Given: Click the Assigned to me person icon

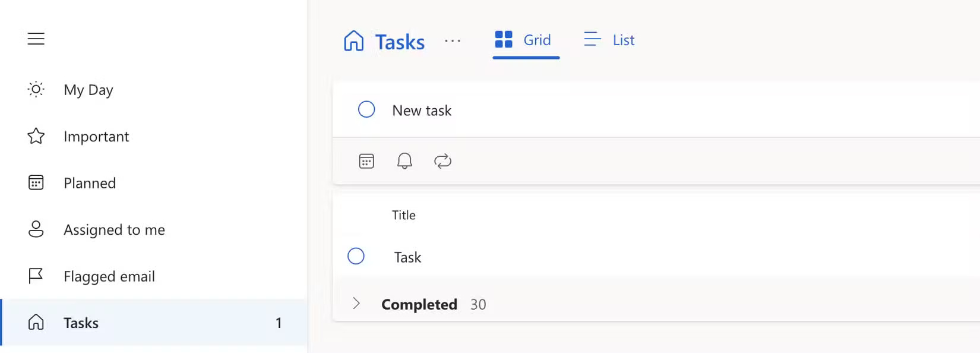Looking at the screenshot, I should tap(36, 229).
